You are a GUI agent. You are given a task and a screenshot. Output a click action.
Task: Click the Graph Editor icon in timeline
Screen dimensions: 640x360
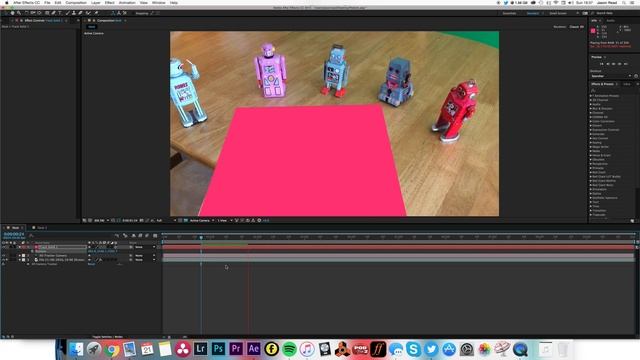coord(155,236)
